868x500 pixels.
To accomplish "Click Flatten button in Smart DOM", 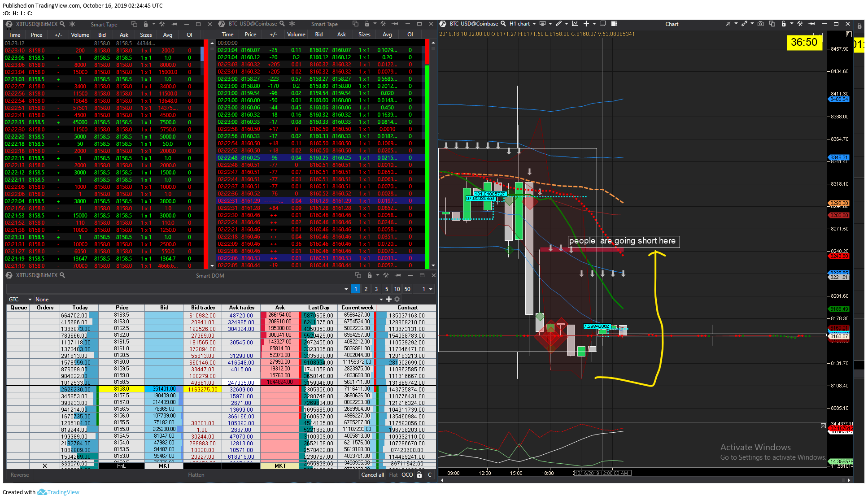I will pyautogui.click(x=196, y=474).
